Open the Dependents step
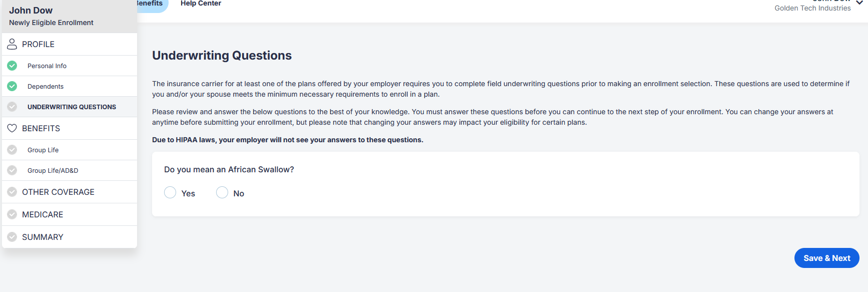Viewport: 868px width, 292px height. tap(46, 87)
